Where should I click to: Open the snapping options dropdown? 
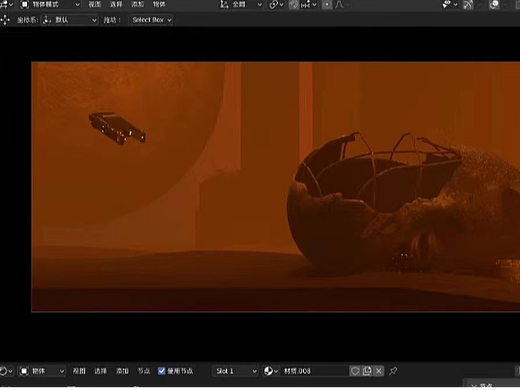(309, 5)
